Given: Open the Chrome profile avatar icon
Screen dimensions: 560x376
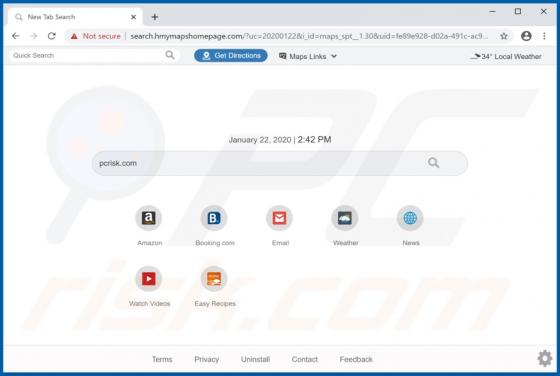Looking at the screenshot, I should [x=526, y=36].
